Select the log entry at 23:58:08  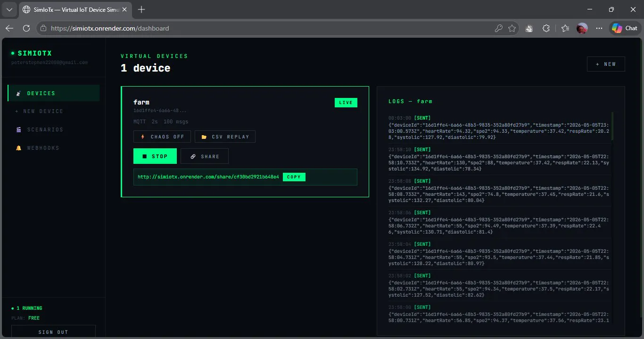click(499, 191)
